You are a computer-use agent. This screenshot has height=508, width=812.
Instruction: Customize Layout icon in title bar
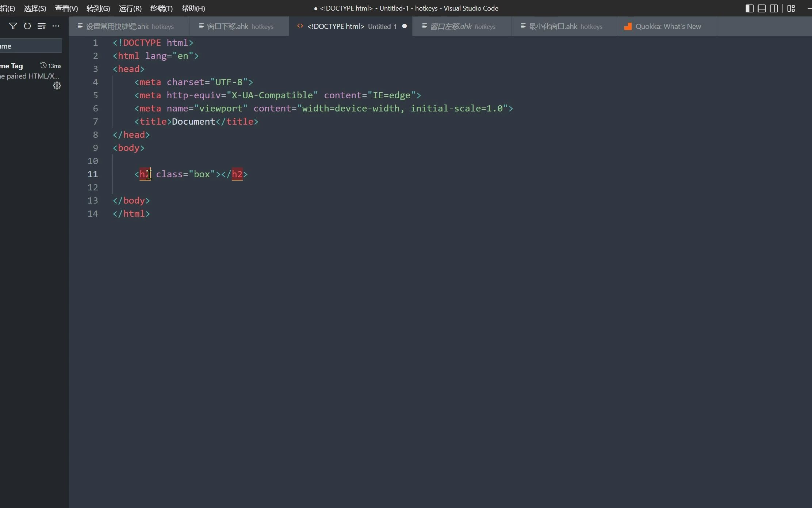click(x=791, y=8)
